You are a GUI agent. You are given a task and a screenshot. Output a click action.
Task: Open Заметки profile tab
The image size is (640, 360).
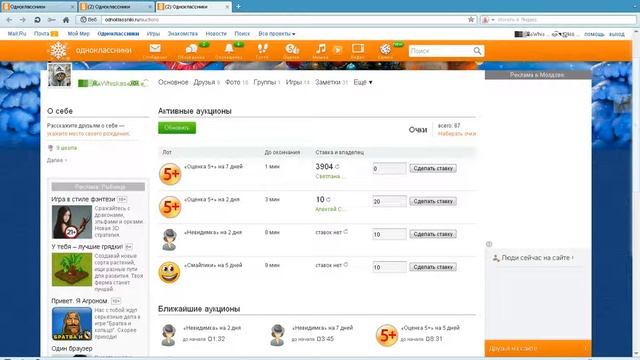(x=327, y=82)
